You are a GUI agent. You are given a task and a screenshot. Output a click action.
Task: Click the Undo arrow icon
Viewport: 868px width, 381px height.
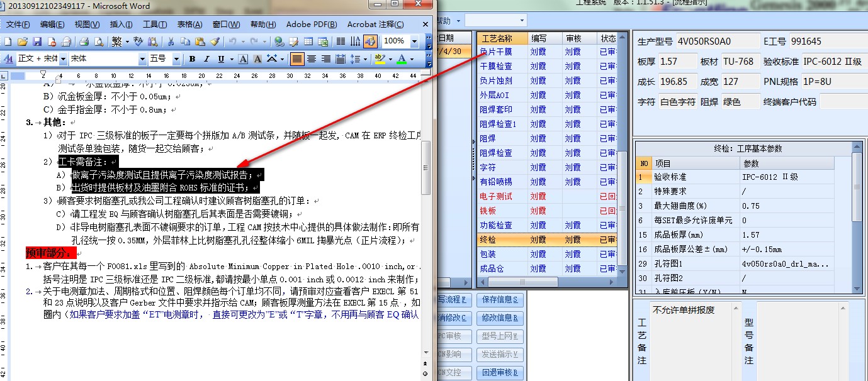[x=232, y=41]
